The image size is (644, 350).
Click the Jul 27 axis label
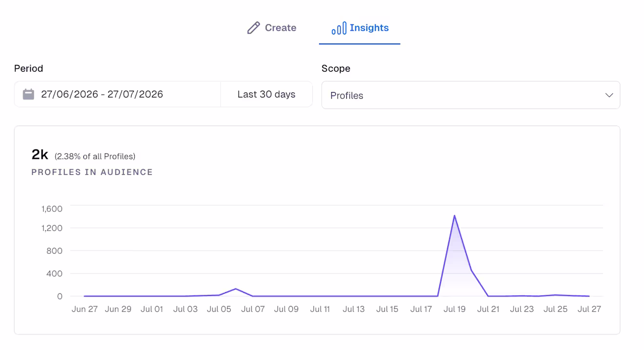coord(589,309)
